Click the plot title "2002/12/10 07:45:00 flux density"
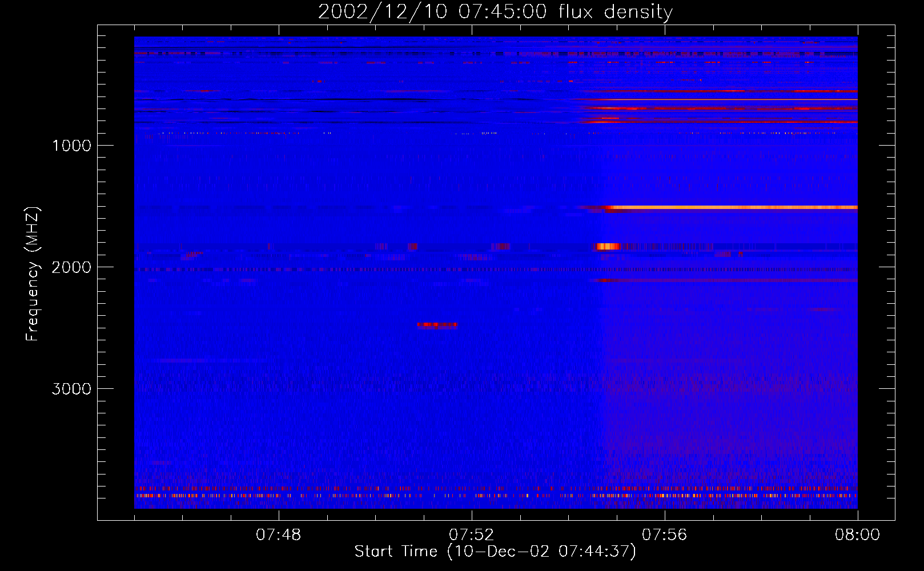Image resolution: width=924 pixels, height=571 pixels. (x=495, y=11)
